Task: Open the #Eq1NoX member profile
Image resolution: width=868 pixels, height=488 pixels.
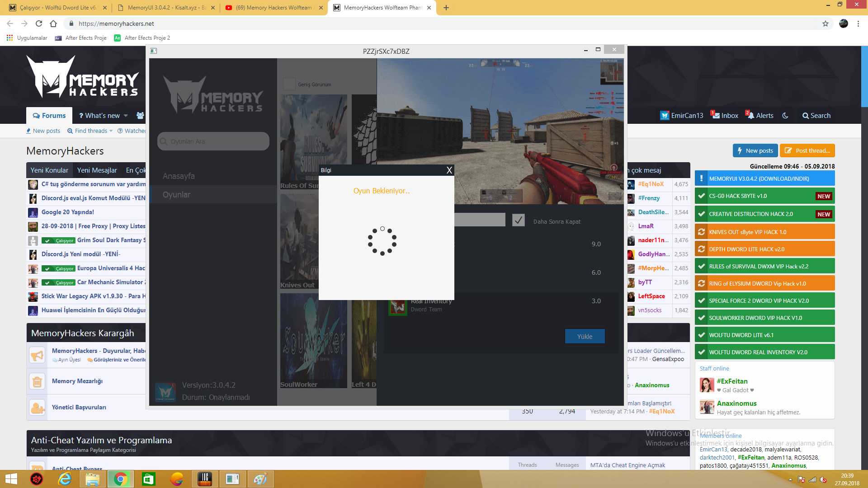Action: click(651, 184)
